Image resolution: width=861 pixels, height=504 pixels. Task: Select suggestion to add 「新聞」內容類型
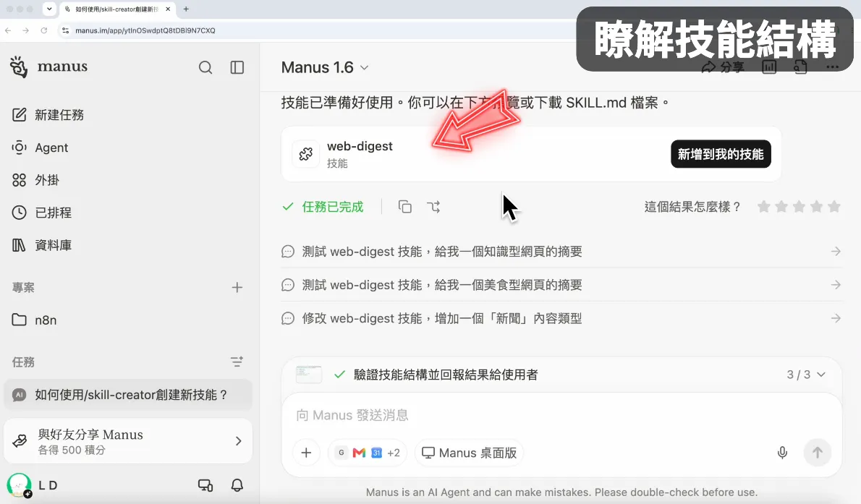[561, 318]
